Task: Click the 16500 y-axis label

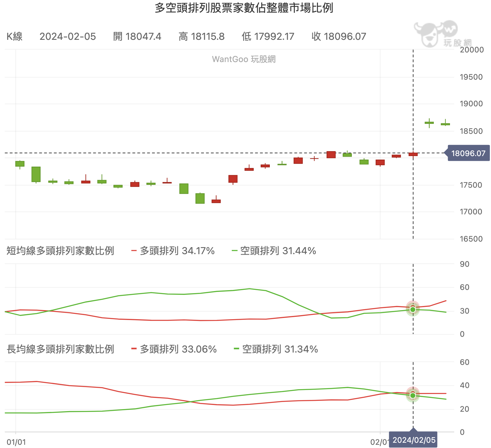Action: 471,239
